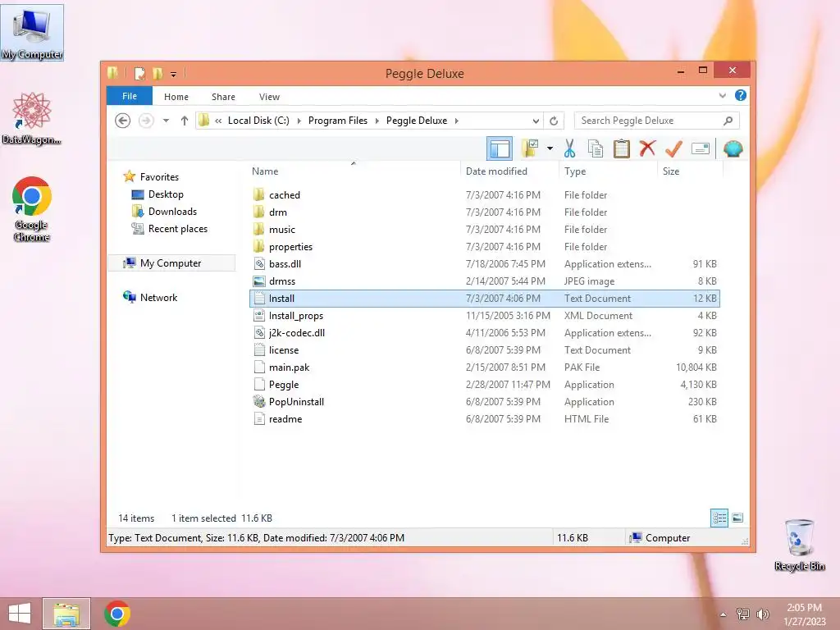Select the main.pak file
The width and height of the screenshot is (840, 630).
[x=484, y=367]
